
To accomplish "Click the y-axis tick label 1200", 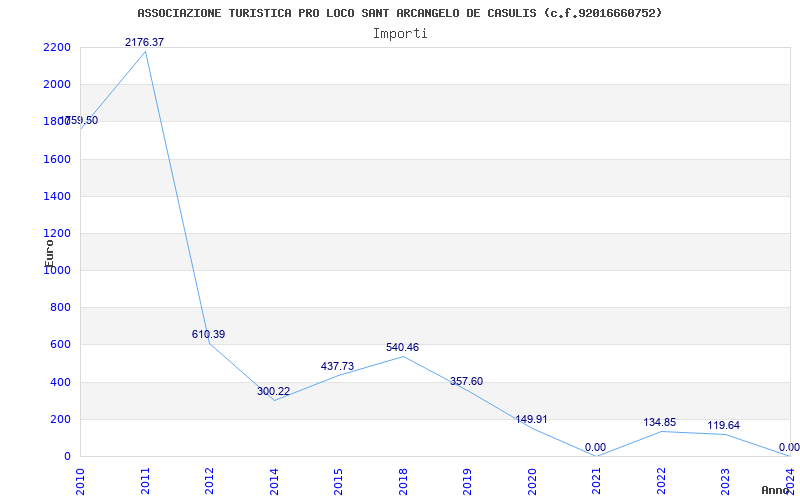I will pyautogui.click(x=57, y=234).
